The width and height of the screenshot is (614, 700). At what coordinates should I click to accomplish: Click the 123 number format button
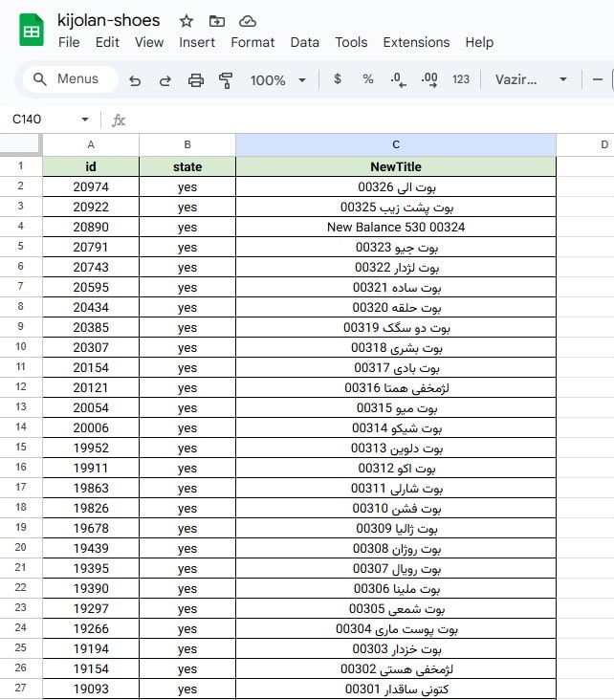tap(461, 79)
